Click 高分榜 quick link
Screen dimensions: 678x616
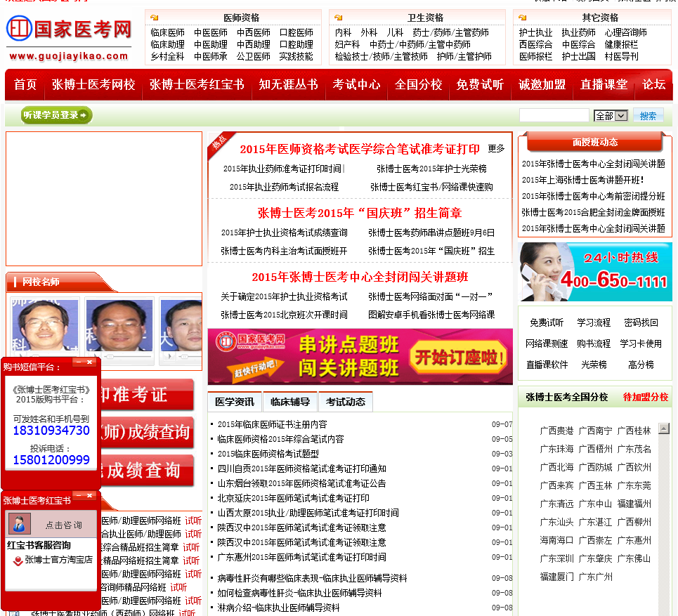tap(641, 365)
